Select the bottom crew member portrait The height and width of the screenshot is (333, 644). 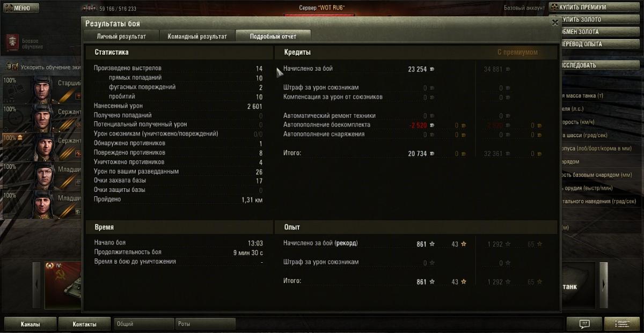tap(42, 205)
